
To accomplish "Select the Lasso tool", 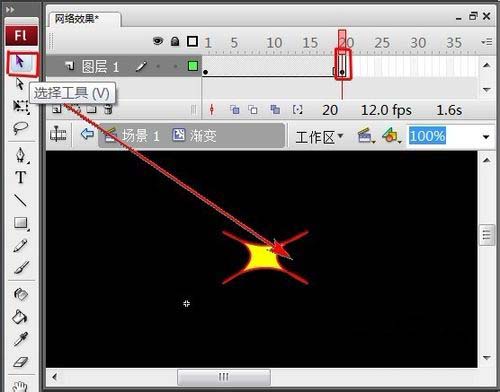I will click(21, 128).
